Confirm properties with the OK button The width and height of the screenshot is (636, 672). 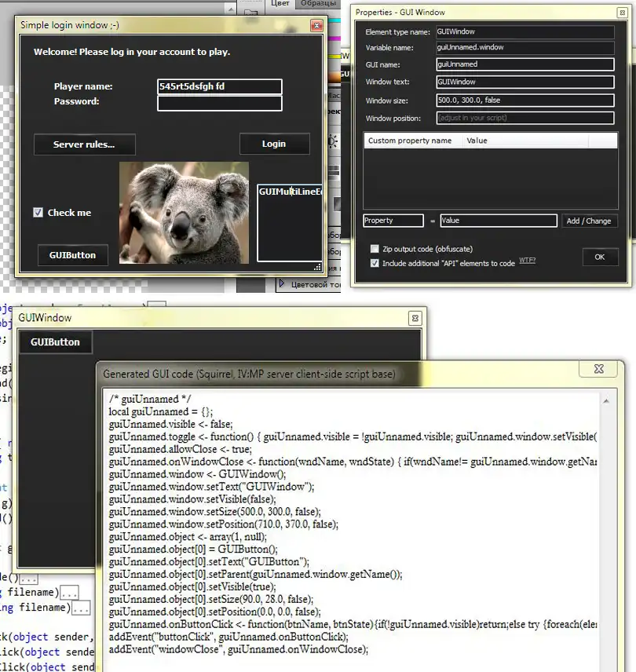pos(600,257)
